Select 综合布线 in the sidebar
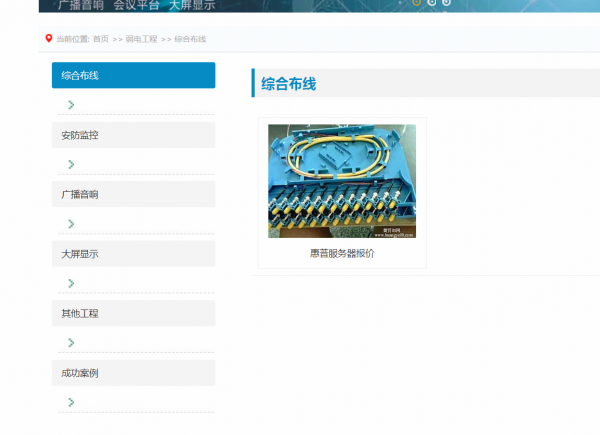 tap(133, 75)
